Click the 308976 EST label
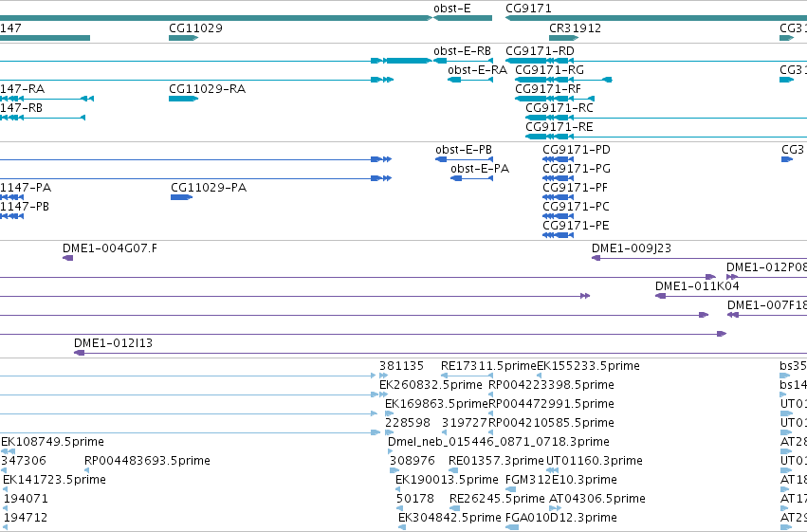The height and width of the screenshot is (532, 807). tap(413, 462)
